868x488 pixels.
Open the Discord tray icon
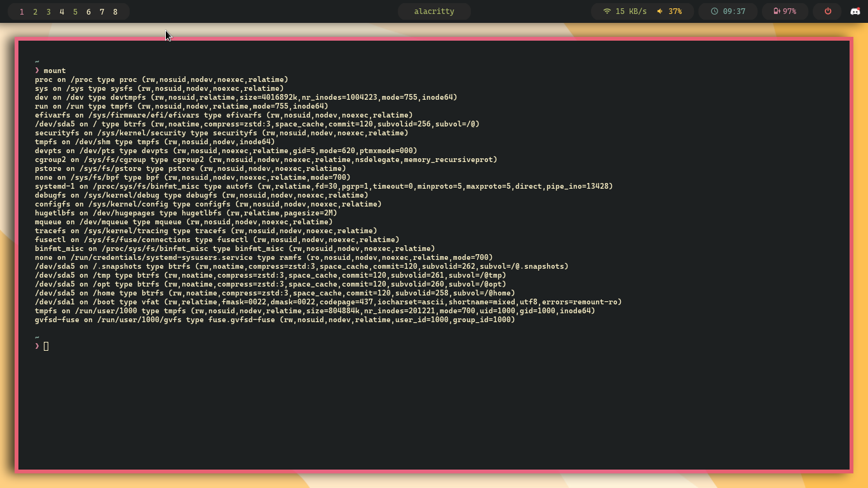855,11
